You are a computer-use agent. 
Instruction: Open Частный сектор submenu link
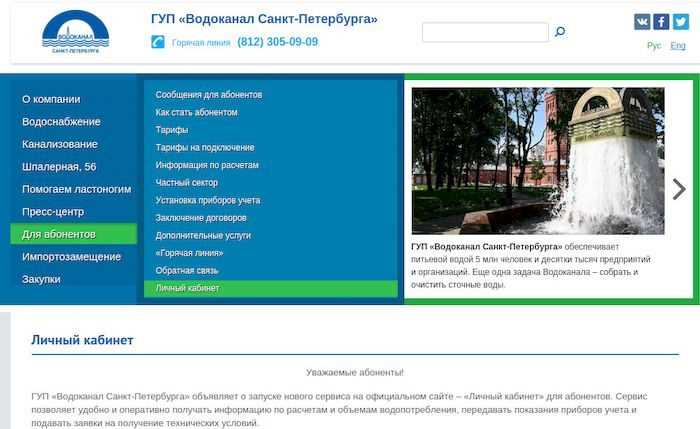click(187, 183)
